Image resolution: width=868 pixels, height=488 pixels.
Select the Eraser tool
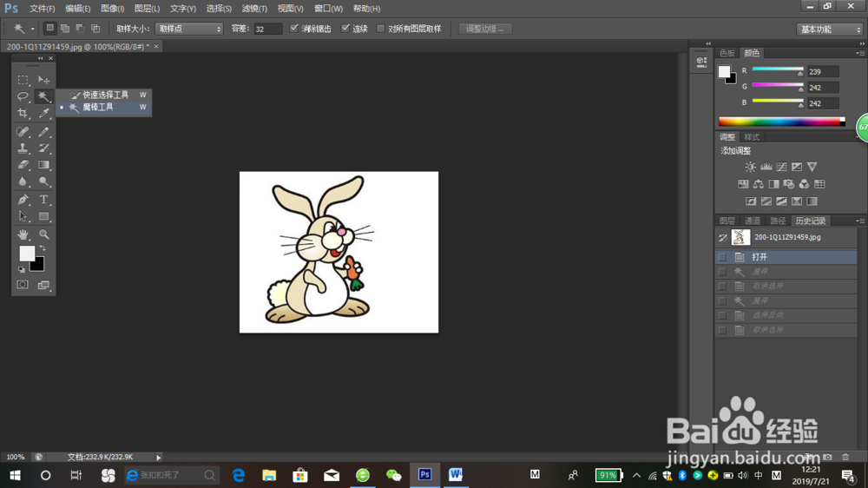23,165
